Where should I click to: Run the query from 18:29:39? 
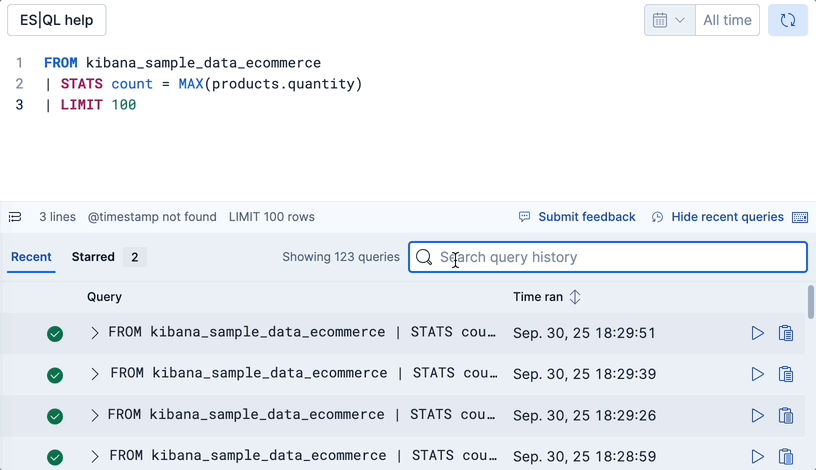click(x=757, y=374)
